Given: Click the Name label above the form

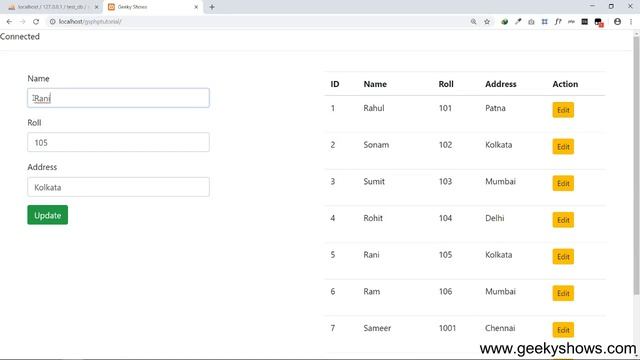Looking at the screenshot, I should 38,78.
